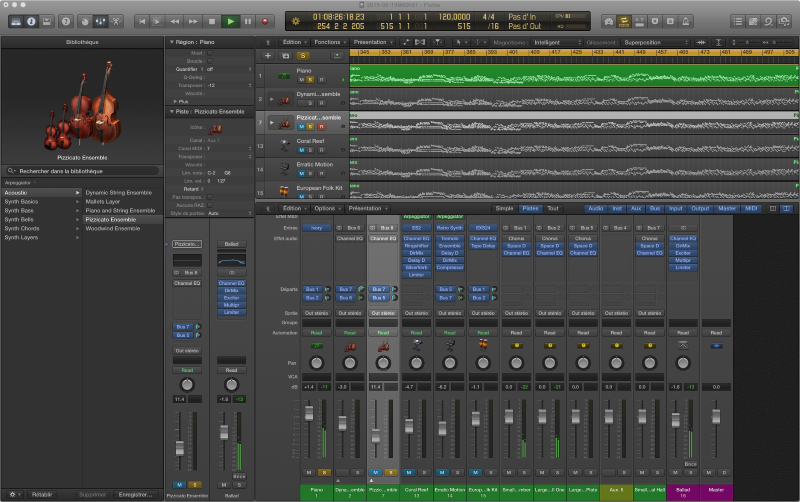Image resolution: width=800 pixels, height=502 pixels.
Task: Click the Piano instrument icon in mixer strip
Action: click(x=317, y=346)
